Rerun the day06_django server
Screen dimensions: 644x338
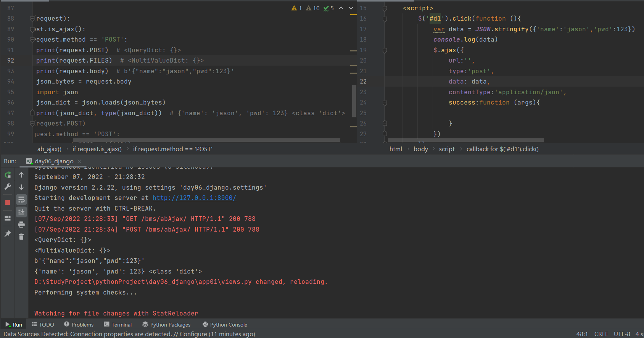(x=8, y=175)
